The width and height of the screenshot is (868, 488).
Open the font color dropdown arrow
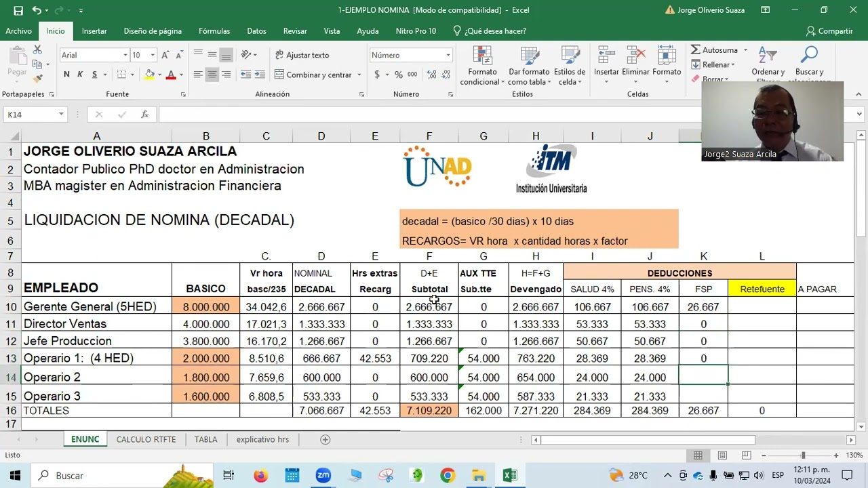click(x=181, y=75)
